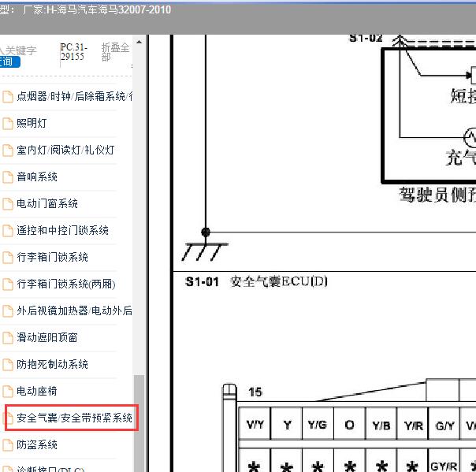476x472 pixels.
Task: Click the ground symbol in the diagram
Action: pyautogui.click(x=205, y=251)
